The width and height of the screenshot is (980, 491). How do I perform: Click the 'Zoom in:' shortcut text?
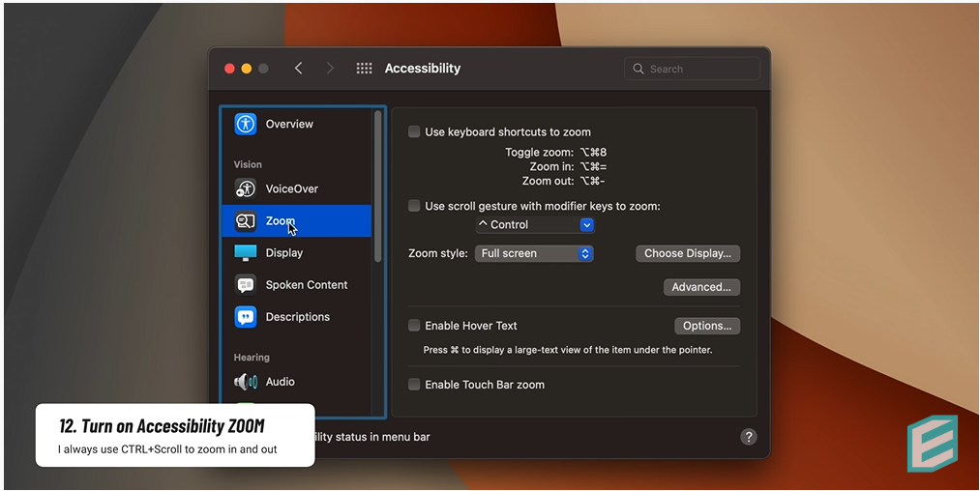pos(551,166)
